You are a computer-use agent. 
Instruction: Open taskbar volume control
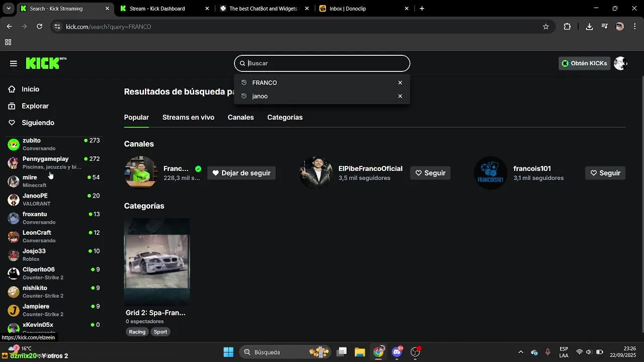click(588, 352)
